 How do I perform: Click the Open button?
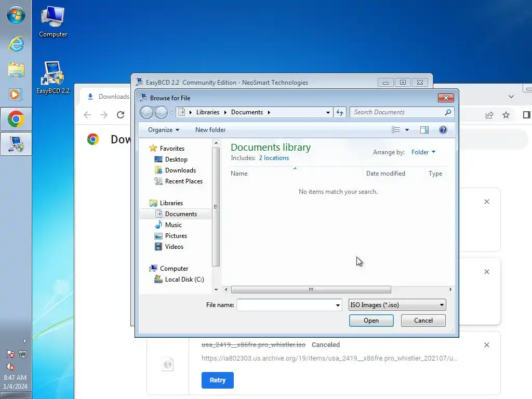click(371, 321)
